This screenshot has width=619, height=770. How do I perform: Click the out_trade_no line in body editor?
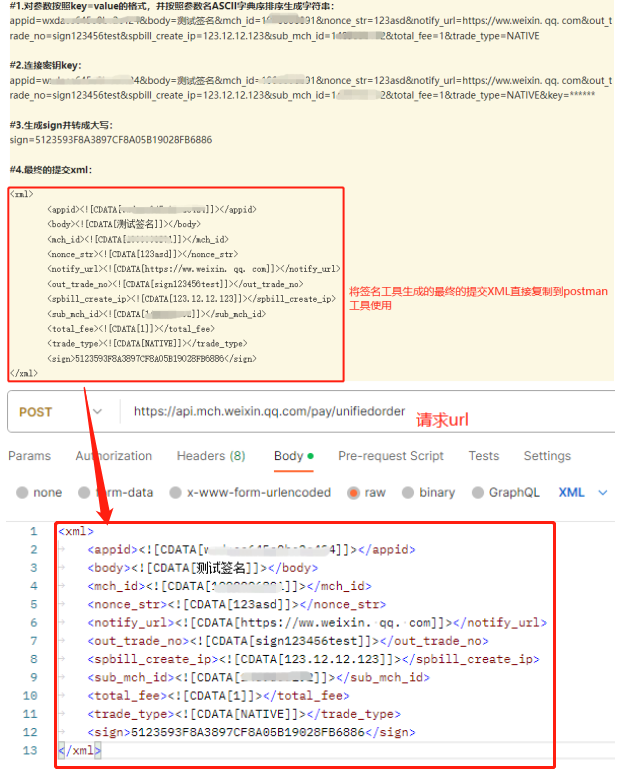point(288,641)
